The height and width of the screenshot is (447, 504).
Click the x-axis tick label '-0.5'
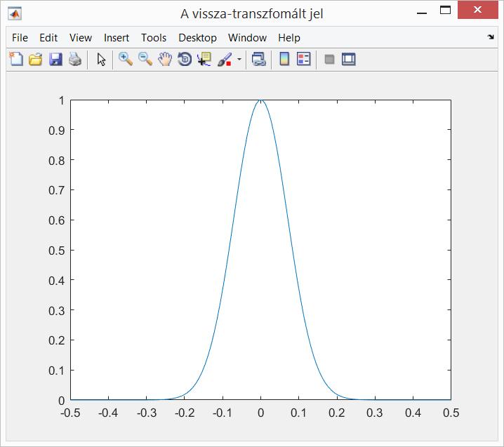(70, 413)
